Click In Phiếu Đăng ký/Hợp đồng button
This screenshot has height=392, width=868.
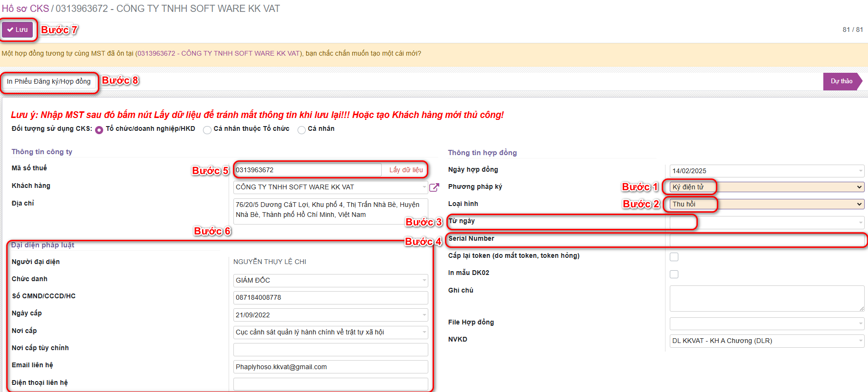tap(48, 81)
